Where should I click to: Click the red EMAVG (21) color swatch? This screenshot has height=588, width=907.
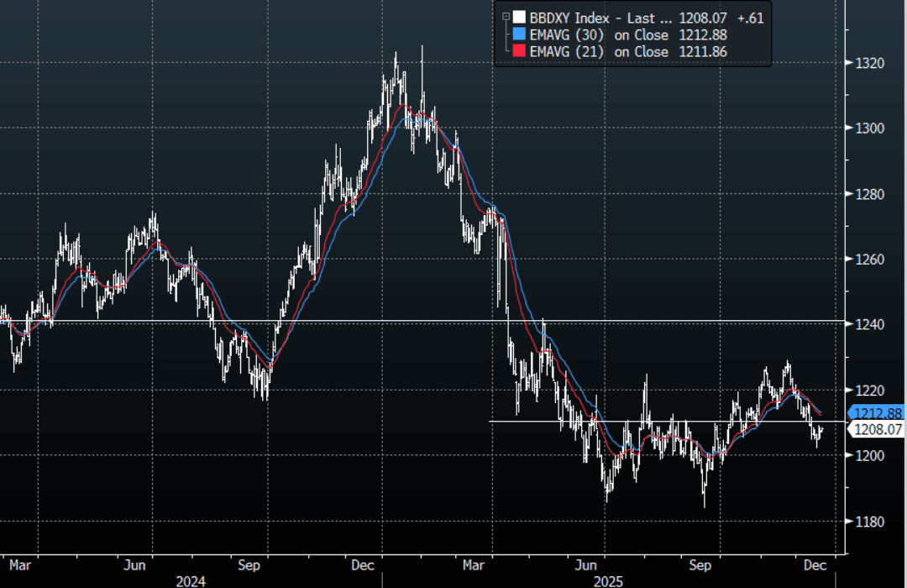(519, 52)
